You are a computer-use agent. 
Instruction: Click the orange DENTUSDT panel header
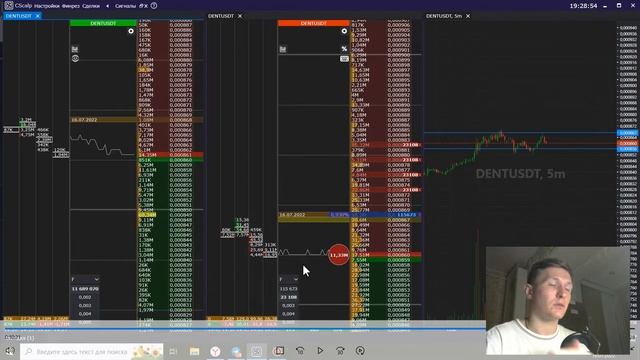(x=313, y=23)
